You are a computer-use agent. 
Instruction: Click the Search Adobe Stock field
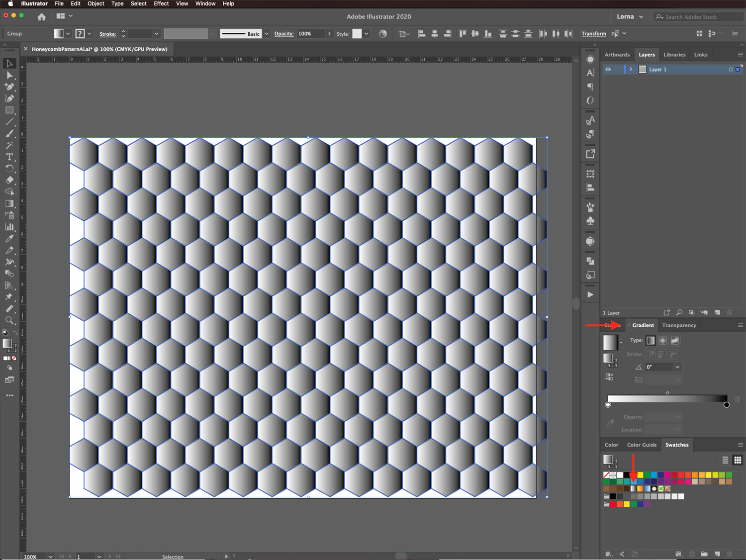click(x=699, y=17)
